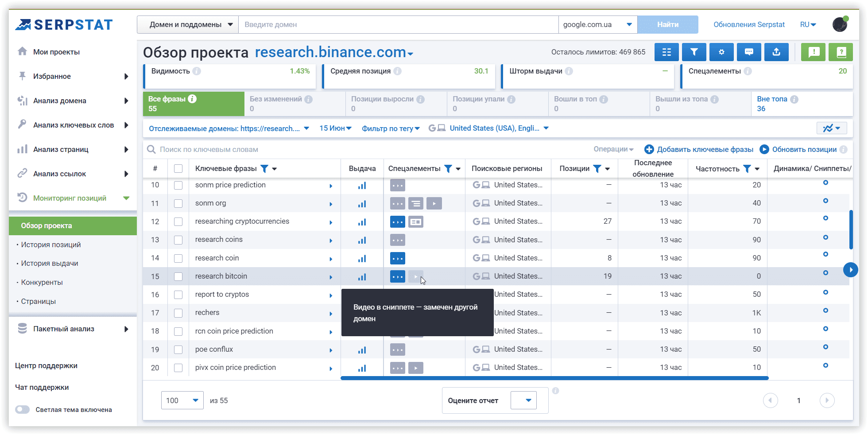The width and height of the screenshot is (868, 435).
Task: Click the Найти search button
Action: tap(667, 25)
